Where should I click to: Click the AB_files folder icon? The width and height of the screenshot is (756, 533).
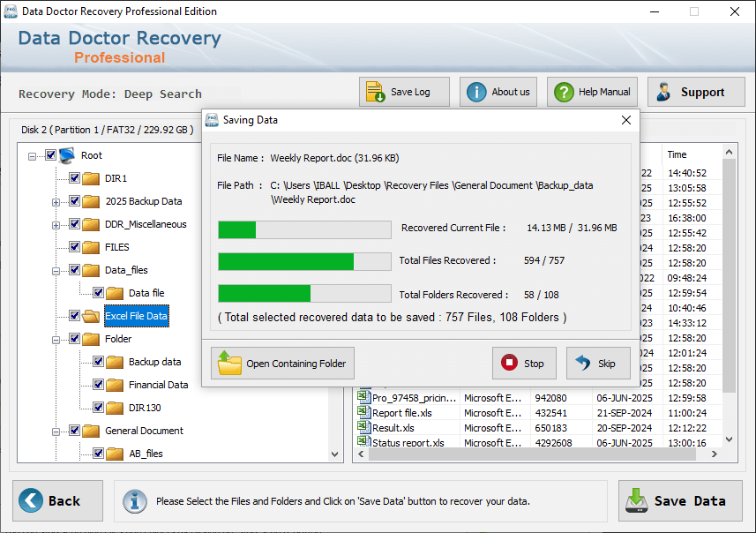(115, 454)
